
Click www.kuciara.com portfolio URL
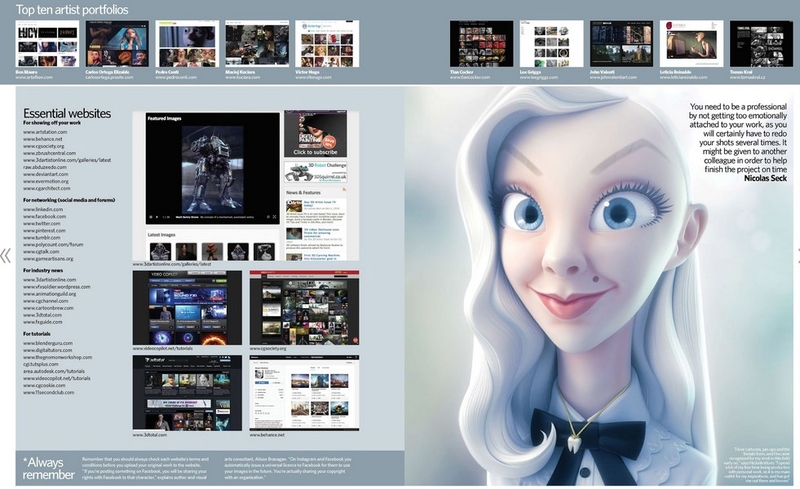tap(243, 77)
